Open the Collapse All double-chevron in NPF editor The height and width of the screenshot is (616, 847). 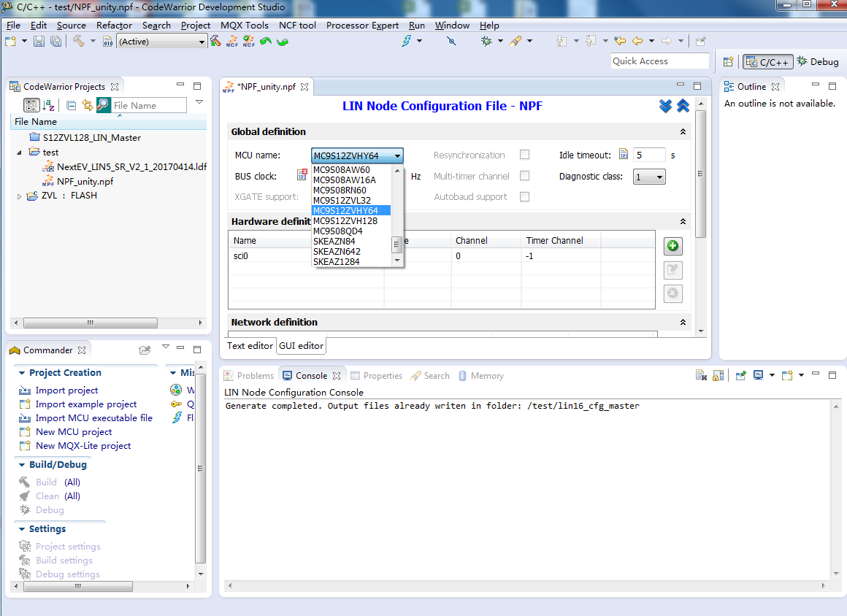683,106
